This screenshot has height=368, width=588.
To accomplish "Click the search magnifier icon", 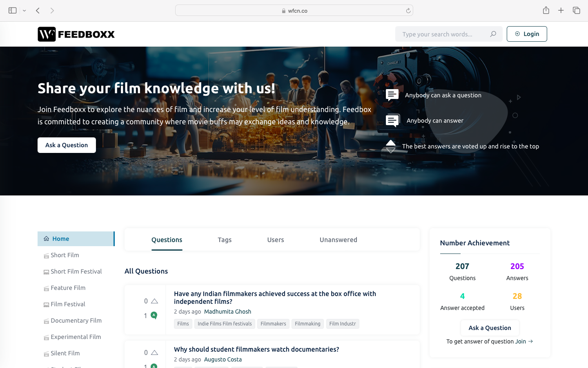I will (493, 34).
